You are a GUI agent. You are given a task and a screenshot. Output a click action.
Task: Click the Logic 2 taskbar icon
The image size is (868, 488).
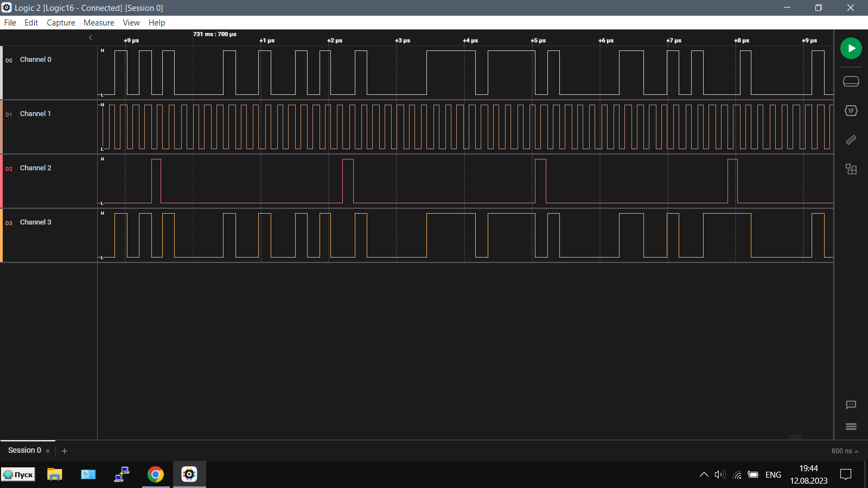click(189, 474)
